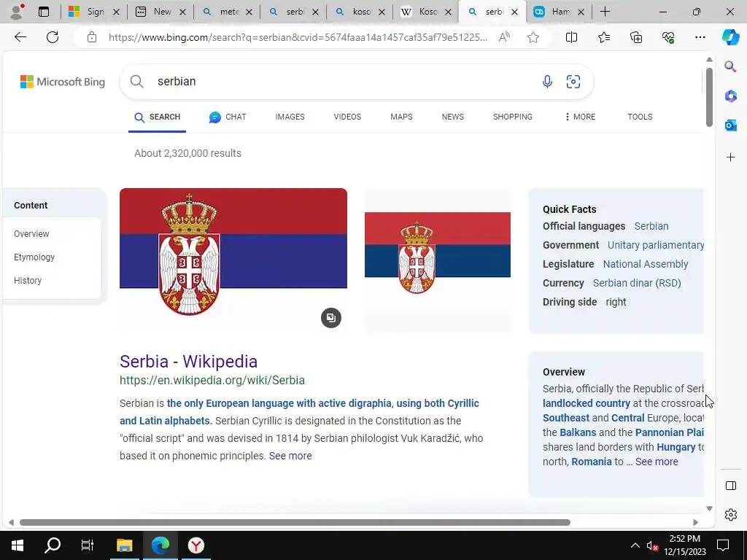This screenshot has height=560, width=747.
Task: Switch to the MAPS tab
Action: (401, 117)
